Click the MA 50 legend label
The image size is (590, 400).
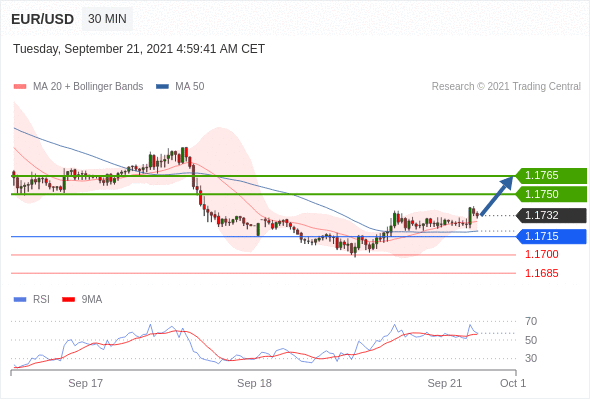click(x=190, y=87)
